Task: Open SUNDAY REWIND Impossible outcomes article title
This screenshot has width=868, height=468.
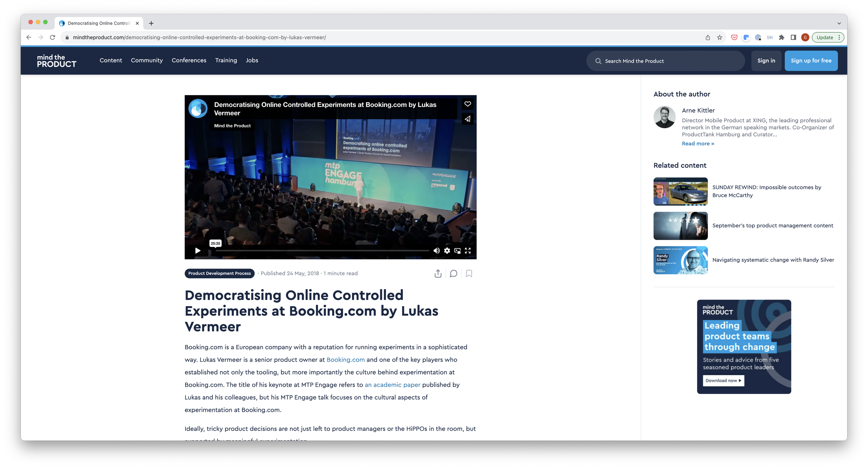Action: point(767,191)
